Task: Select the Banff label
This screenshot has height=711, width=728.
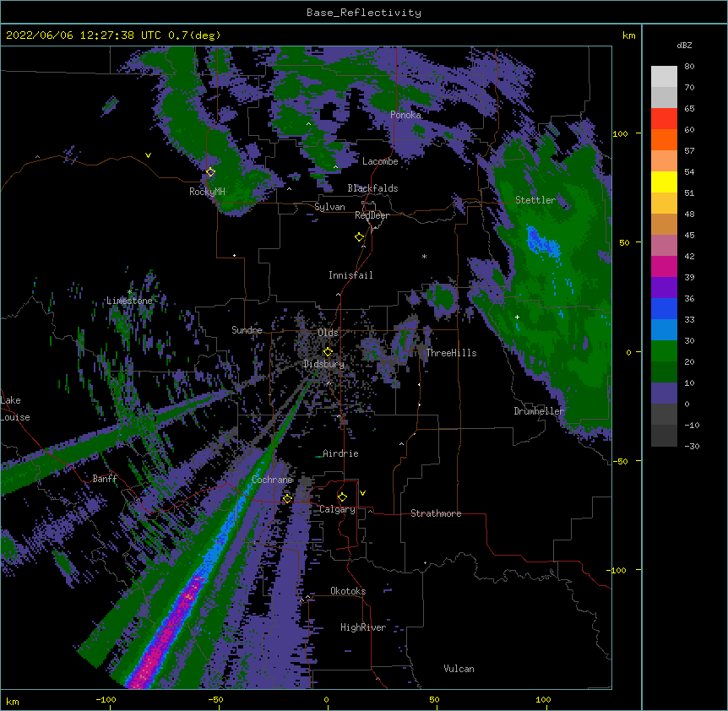Action: (x=105, y=479)
